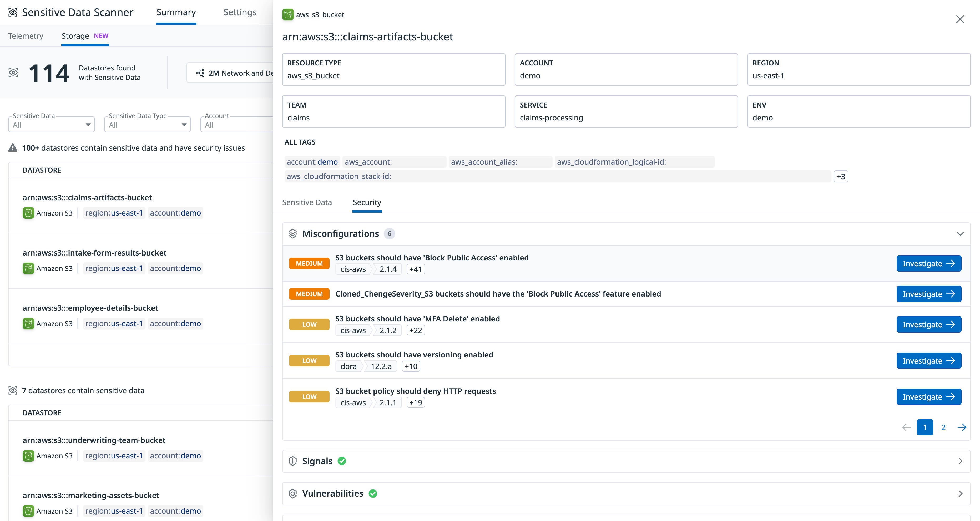The width and height of the screenshot is (980, 521).
Task: Click the scanner icon beside 7 datastores
Action: tap(13, 390)
